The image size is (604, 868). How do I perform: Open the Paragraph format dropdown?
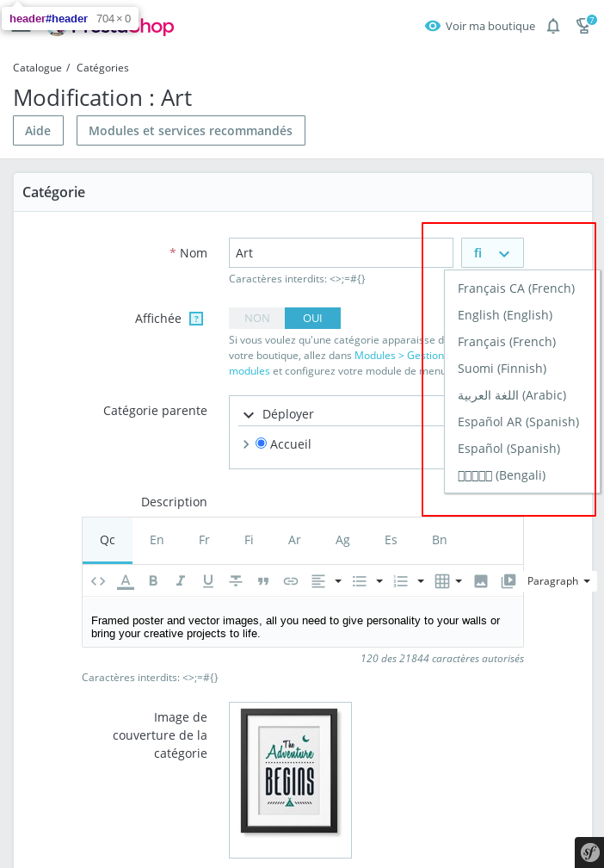(558, 580)
